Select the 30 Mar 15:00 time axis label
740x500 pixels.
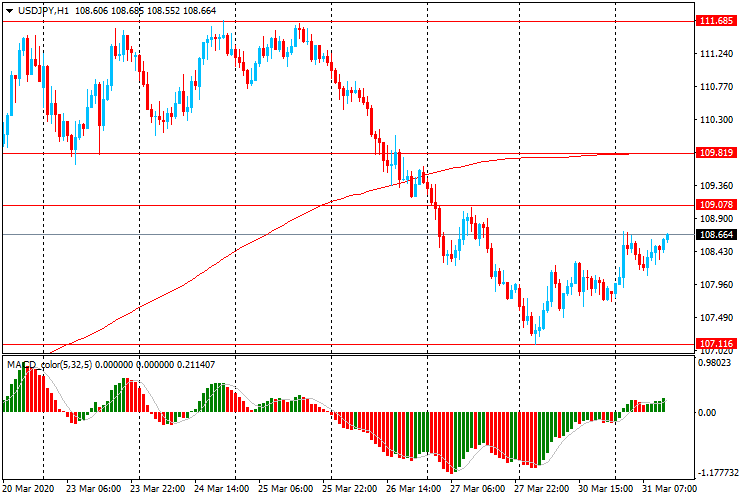pyautogui.click(x=606, y=489)
